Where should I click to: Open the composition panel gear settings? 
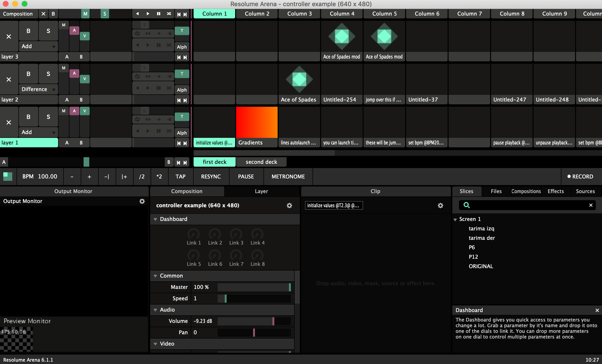289,205
